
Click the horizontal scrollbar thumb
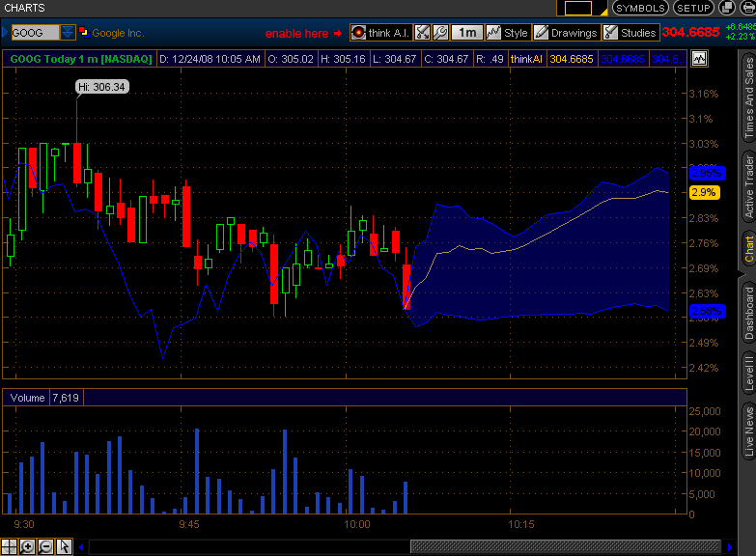[565, 546]
